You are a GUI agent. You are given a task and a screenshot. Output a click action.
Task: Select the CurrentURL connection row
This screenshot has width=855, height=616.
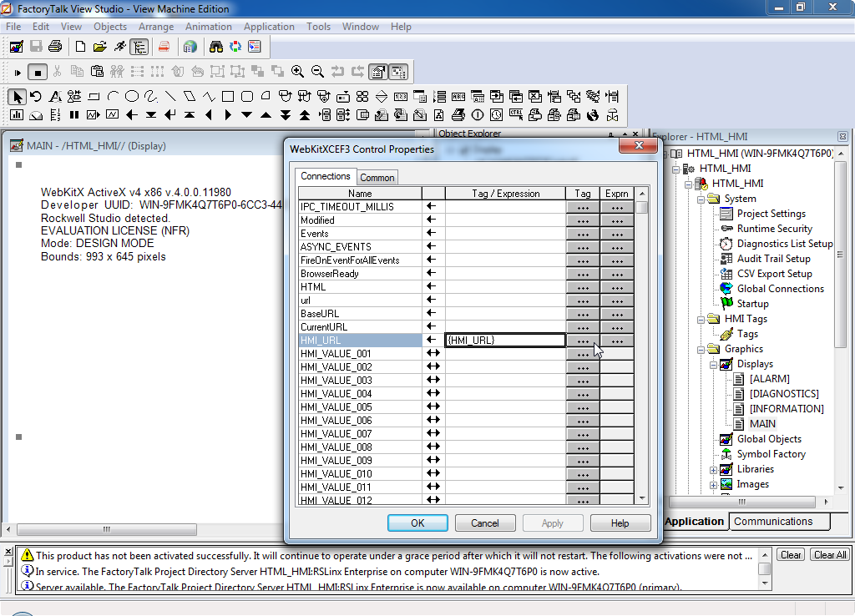[360, 327]
